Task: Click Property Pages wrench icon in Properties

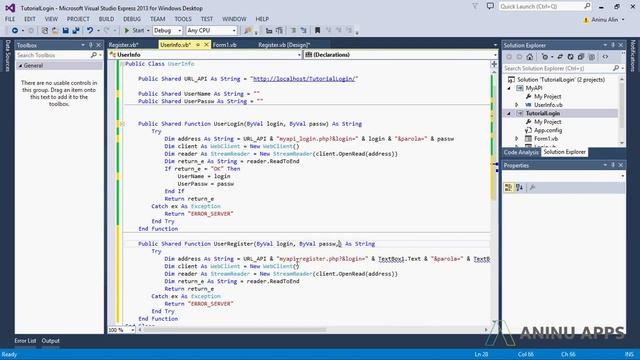Action: [x=532, y=187]
